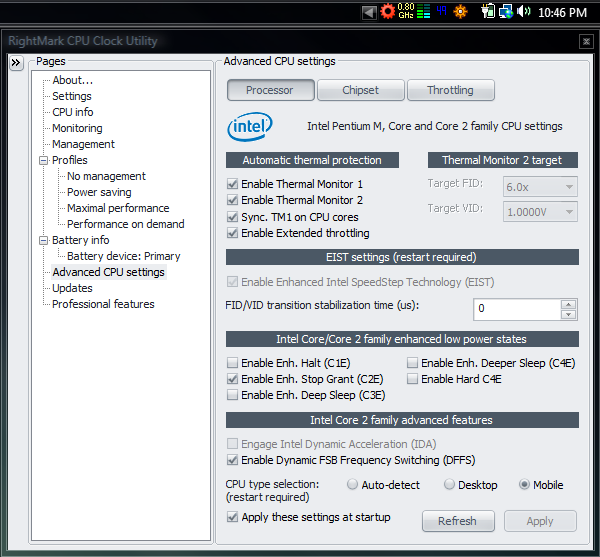
Task: Open the Professional features page
Action: (x=103, y=304)
